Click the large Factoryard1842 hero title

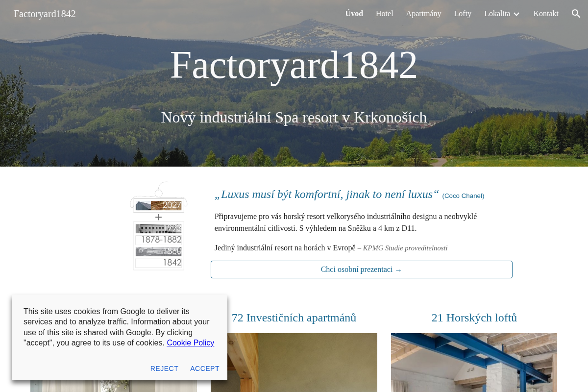click(294, 65)
